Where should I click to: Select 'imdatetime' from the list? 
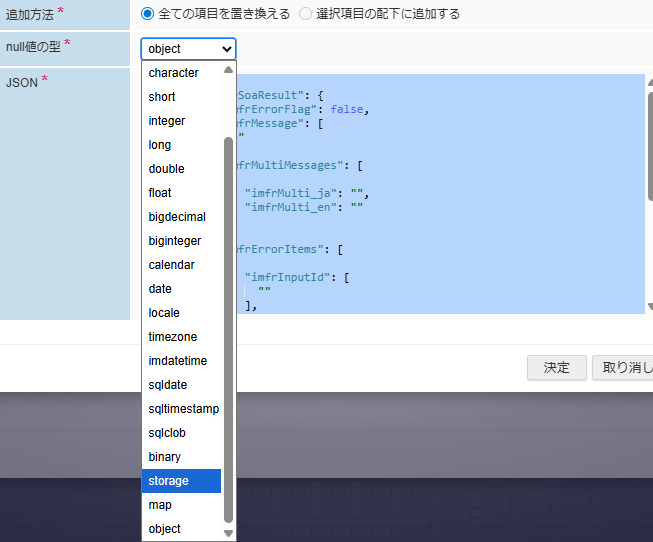(x=180, y=361)
